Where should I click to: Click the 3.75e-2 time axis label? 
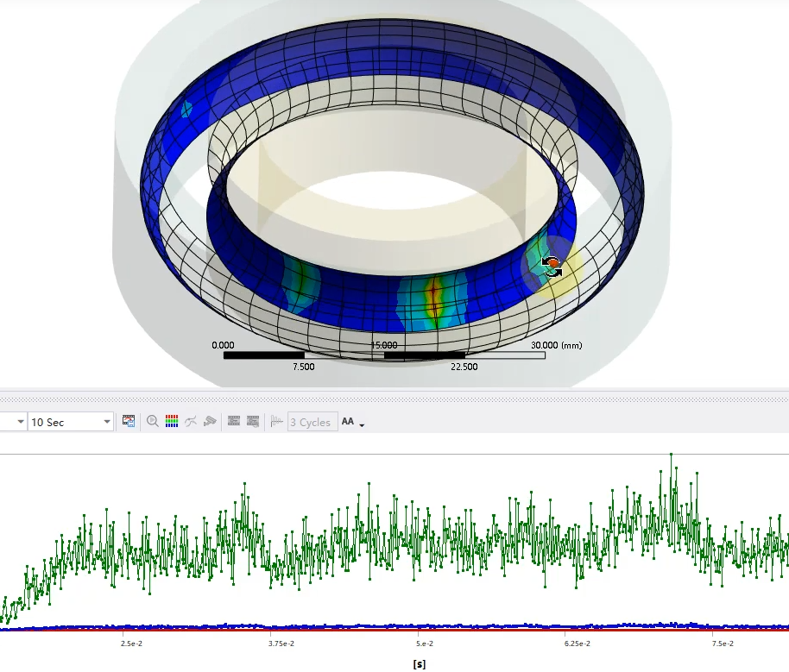pos(281,644)
